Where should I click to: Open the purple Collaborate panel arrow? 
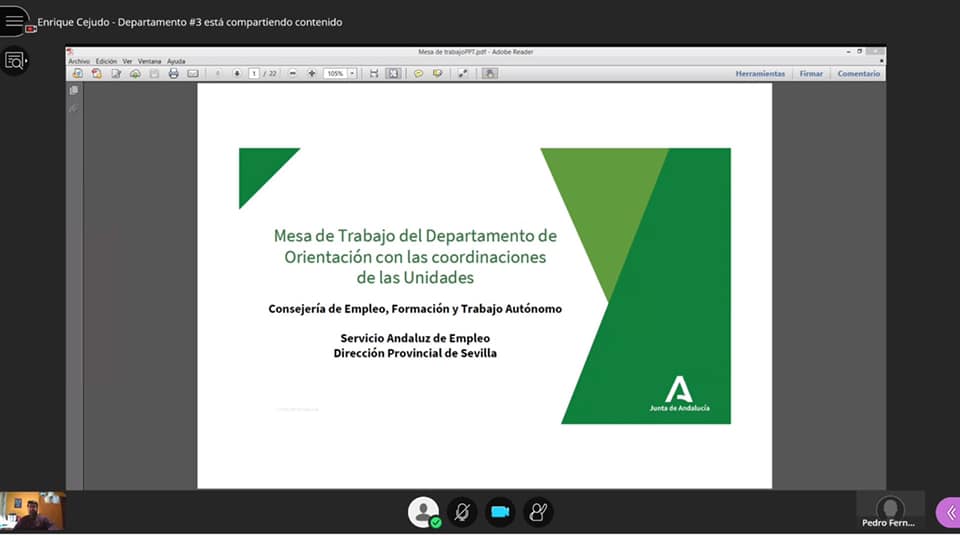pyautogui.click(x=950, y=513)
